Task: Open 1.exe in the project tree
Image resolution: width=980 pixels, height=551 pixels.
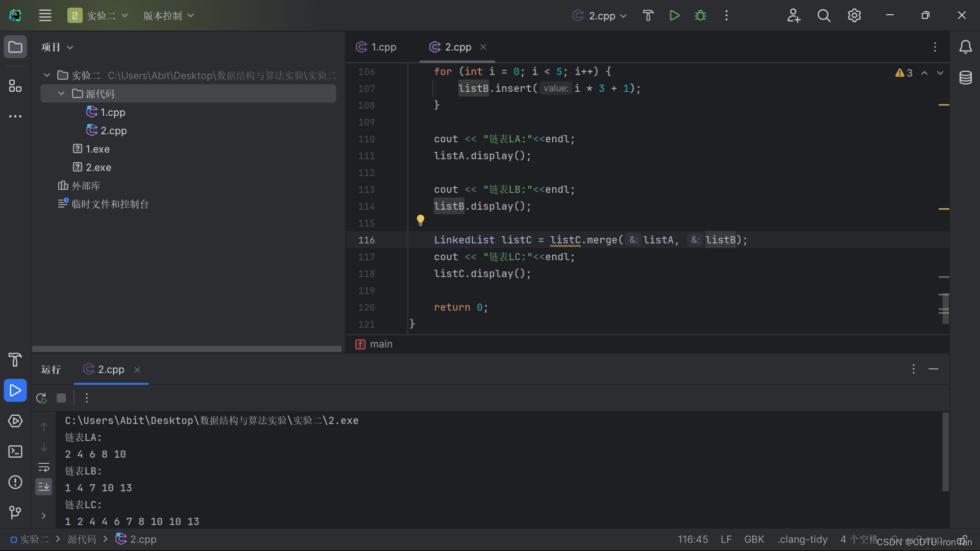Action: coord(97,149)
